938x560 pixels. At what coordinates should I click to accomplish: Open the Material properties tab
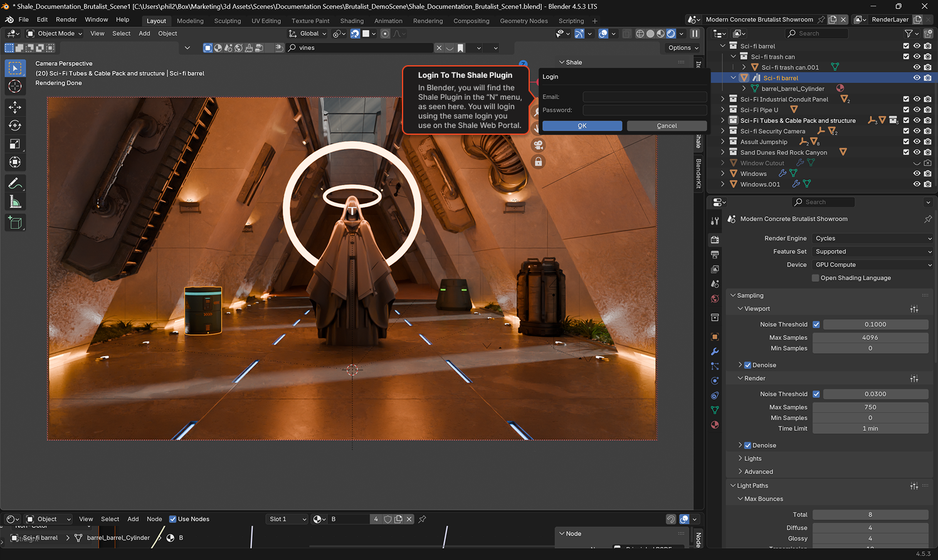715,425
